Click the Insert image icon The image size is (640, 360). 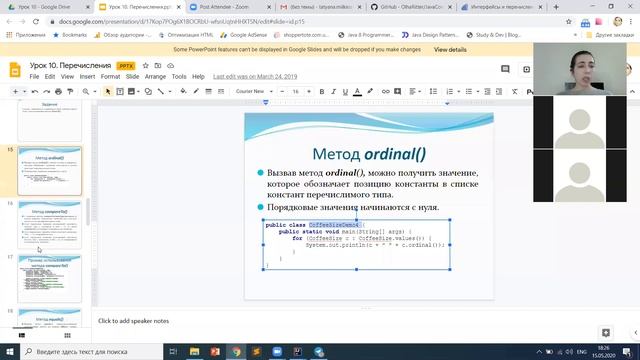pos(131,92)
